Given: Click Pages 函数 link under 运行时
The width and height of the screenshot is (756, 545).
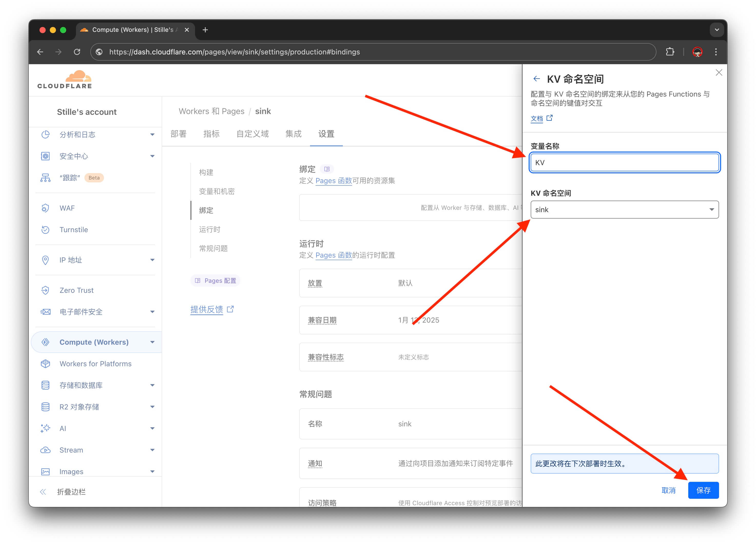Looking at the screenshot, I should tap(333, 255).
